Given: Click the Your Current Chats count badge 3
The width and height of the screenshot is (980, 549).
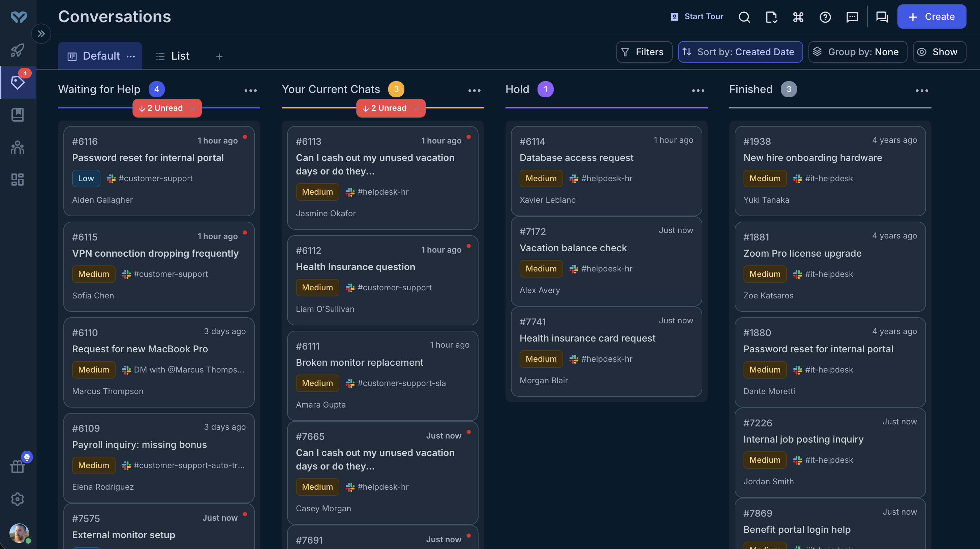Looking at the screenshot, I should point(396,89).
